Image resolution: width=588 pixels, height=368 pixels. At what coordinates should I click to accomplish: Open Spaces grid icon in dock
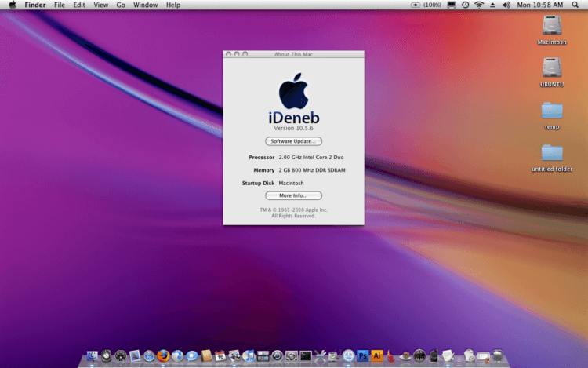[x=263, y=355]
